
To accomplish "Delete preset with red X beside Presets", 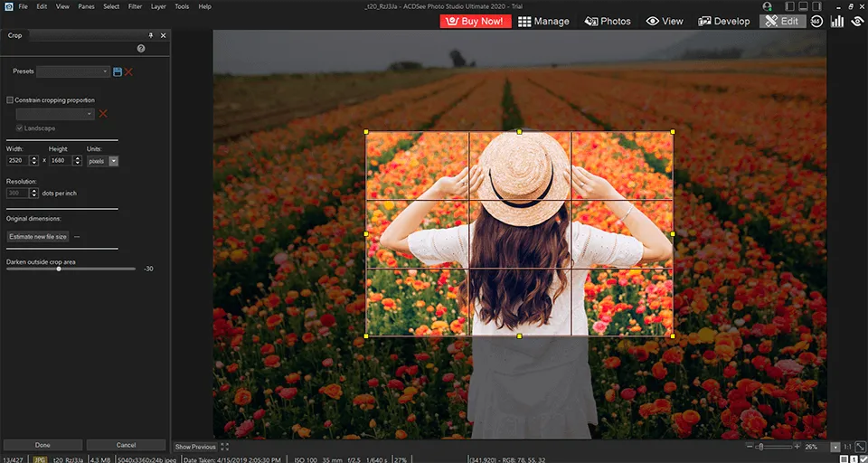I will pos(128,71).
